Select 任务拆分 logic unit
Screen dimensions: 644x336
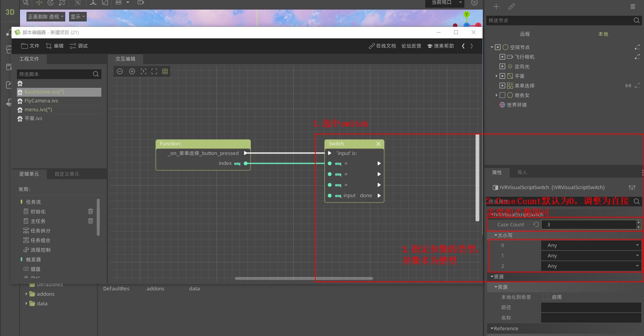coord(40,231)
